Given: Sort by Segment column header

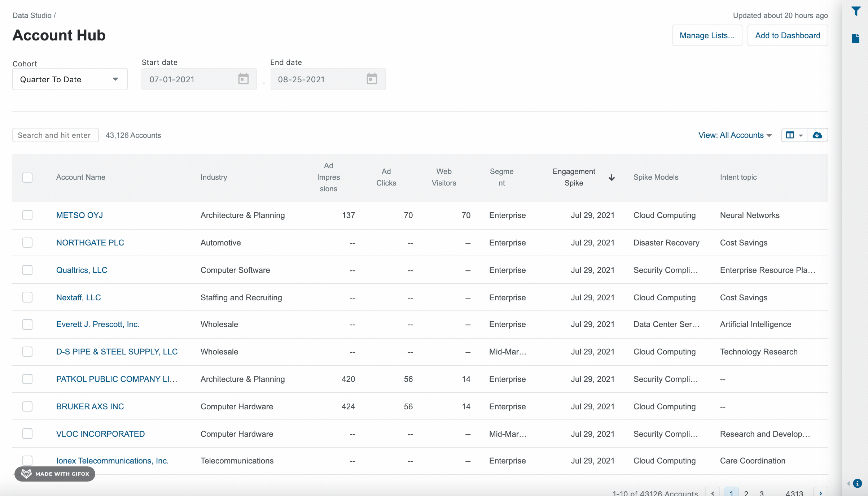Looking at the screenshot, I should tap(501, 177).
